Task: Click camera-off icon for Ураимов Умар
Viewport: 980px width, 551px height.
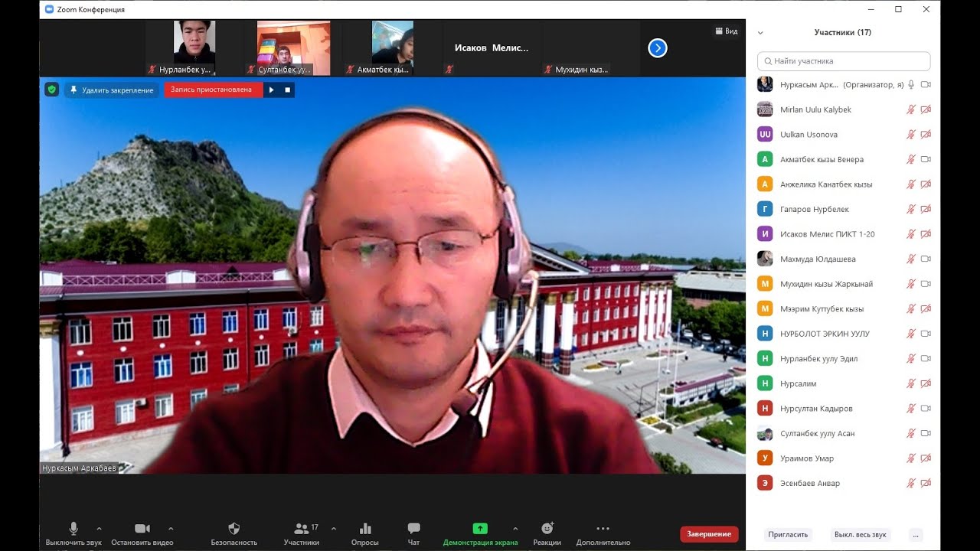Action: (926, 458)
